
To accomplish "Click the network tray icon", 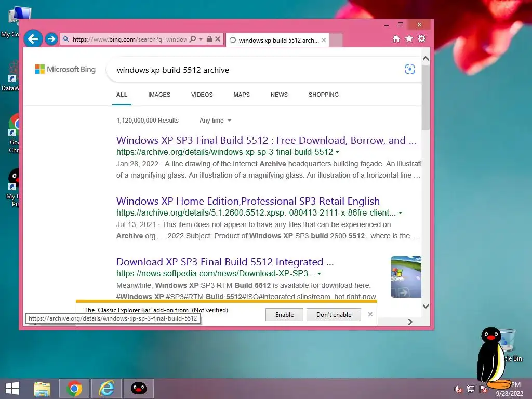I will [470, 389].
